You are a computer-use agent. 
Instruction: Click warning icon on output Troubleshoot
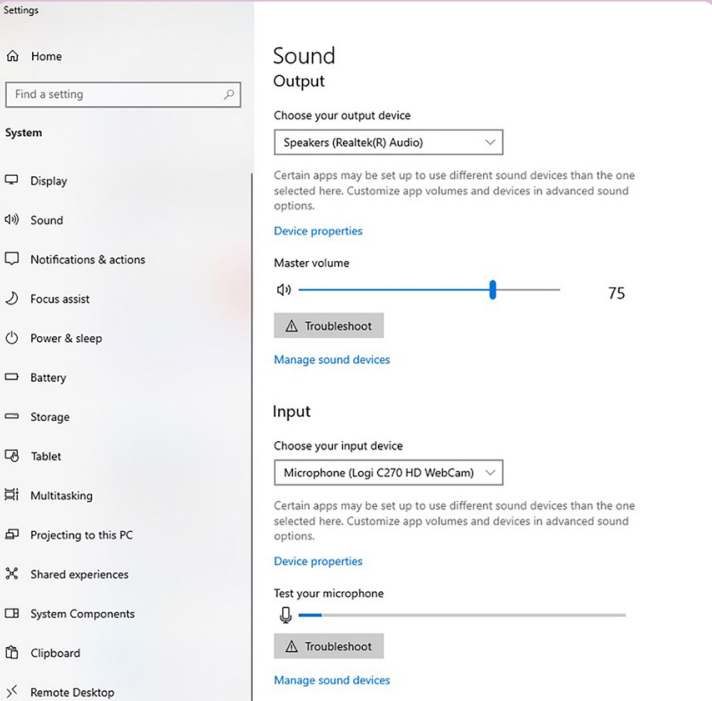(292, 326)
